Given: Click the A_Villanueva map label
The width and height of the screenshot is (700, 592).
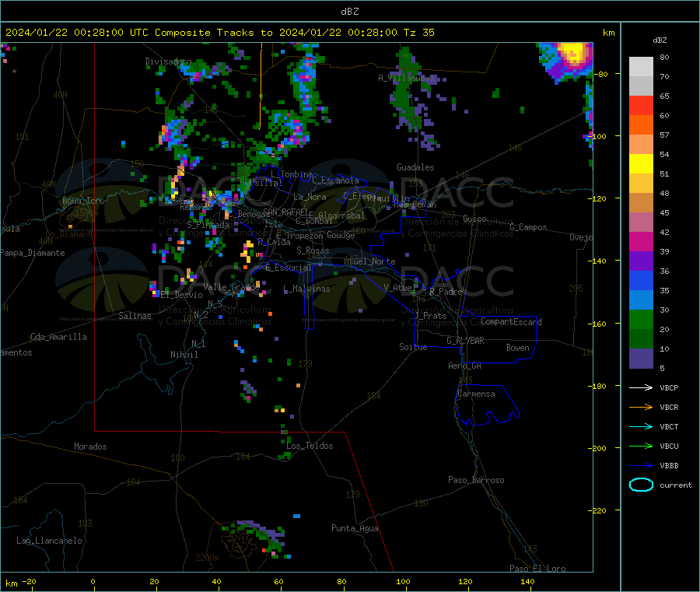Looking at the screenshot, I should [x=406, y=78].
